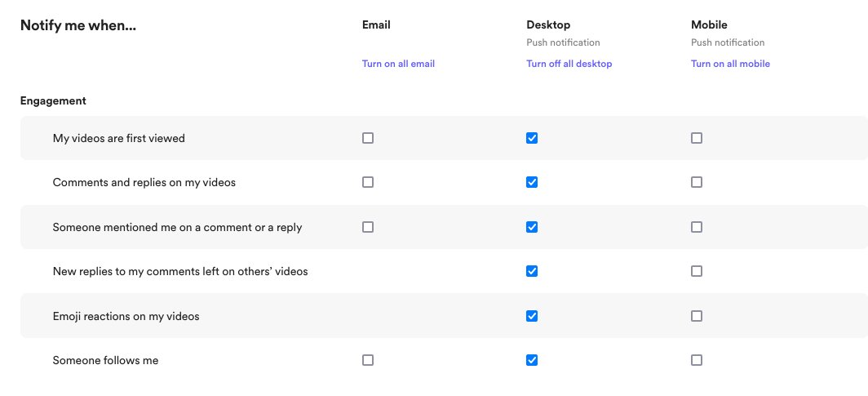This screenshot has width=868, height=396.
Task: Enable mobile for Someone mentioned me on a comment
Action: pyautogui.click(x=697, y=227)
